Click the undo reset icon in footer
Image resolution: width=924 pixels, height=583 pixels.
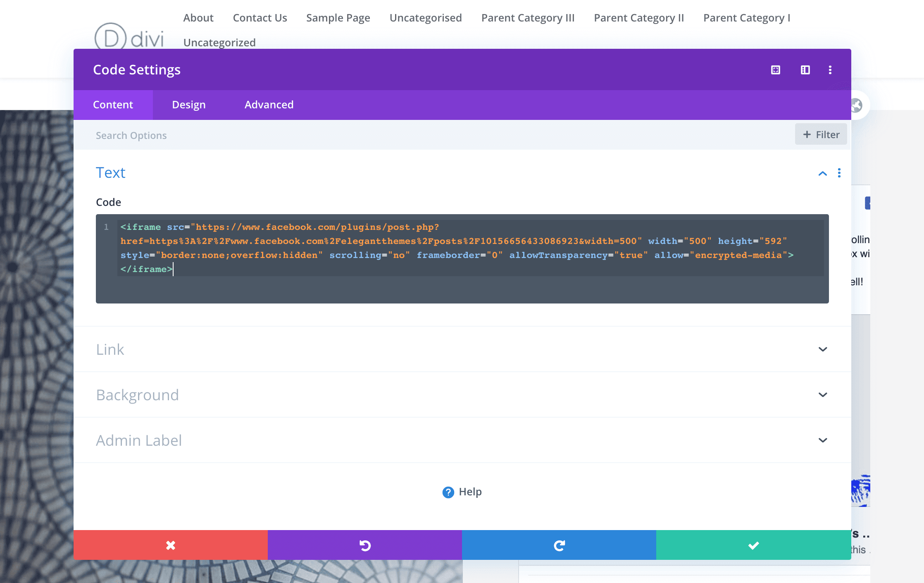[x=365, y=545]
